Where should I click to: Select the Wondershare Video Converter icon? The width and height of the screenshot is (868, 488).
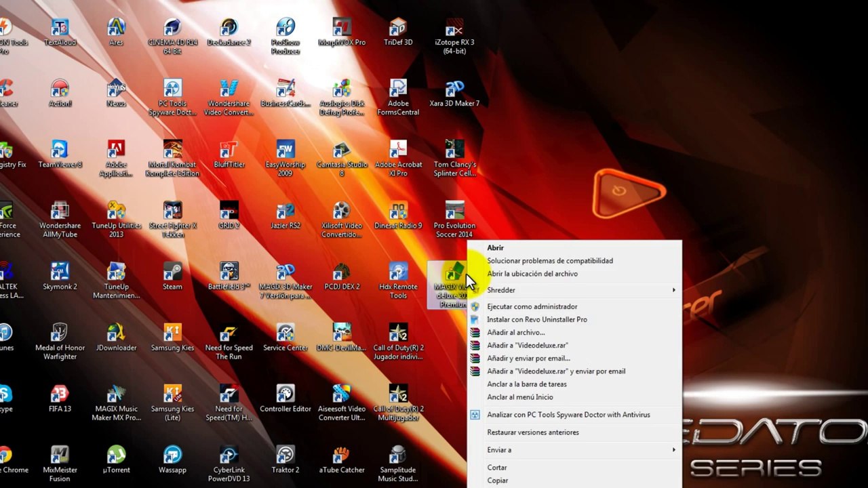coord(229,98)
